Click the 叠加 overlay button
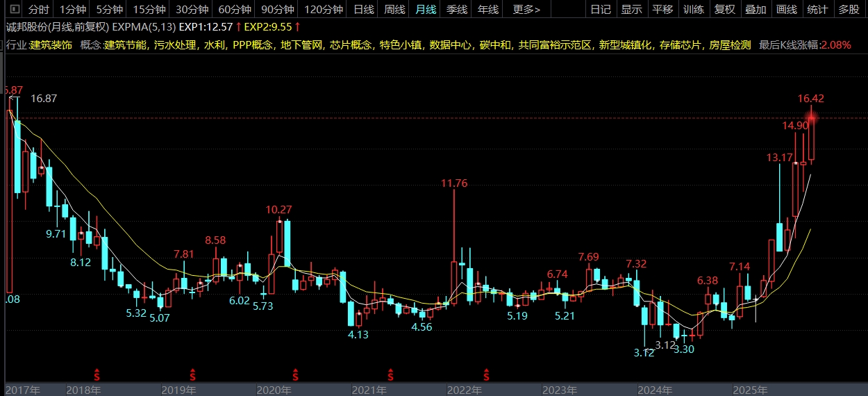Screen dimensions: 868x396 [x=756, y=9]
